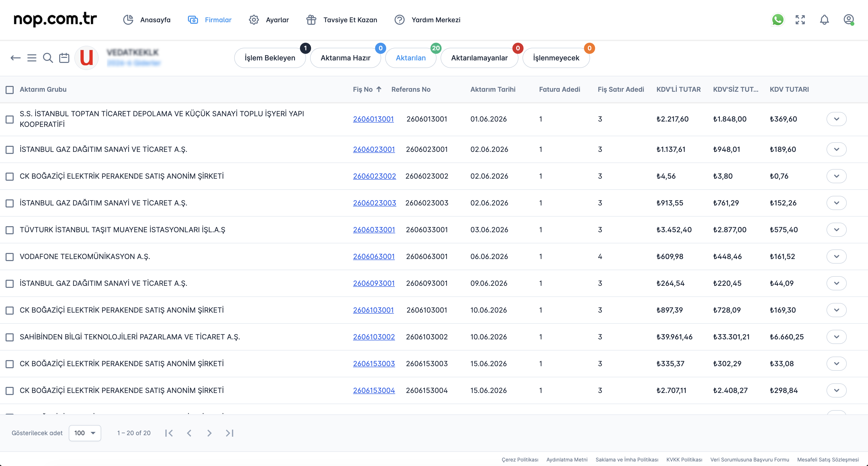Screen dimensions: 868x466
Task: Open Fiş No link 2606153003
Action: coord(374,364)
